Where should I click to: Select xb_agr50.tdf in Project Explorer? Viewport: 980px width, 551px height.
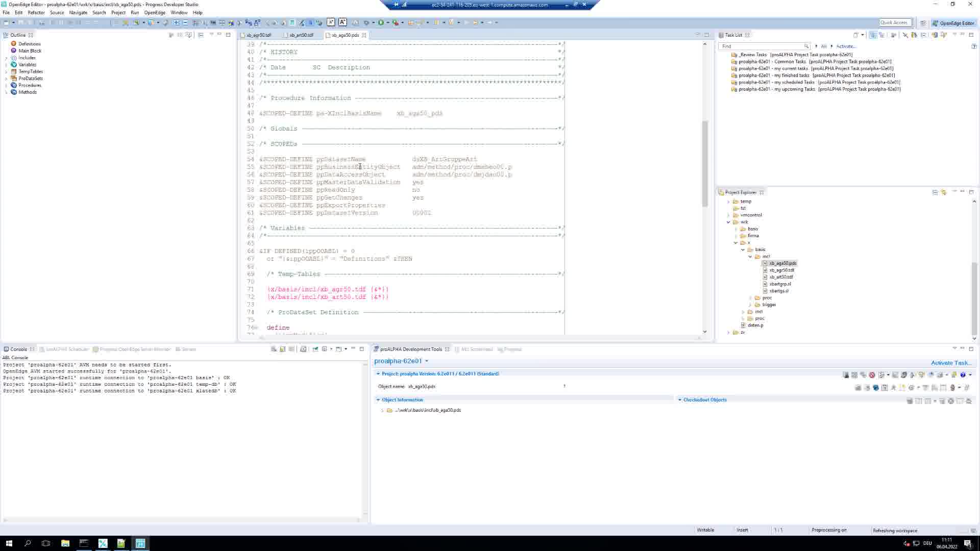[x=781, y=270]
